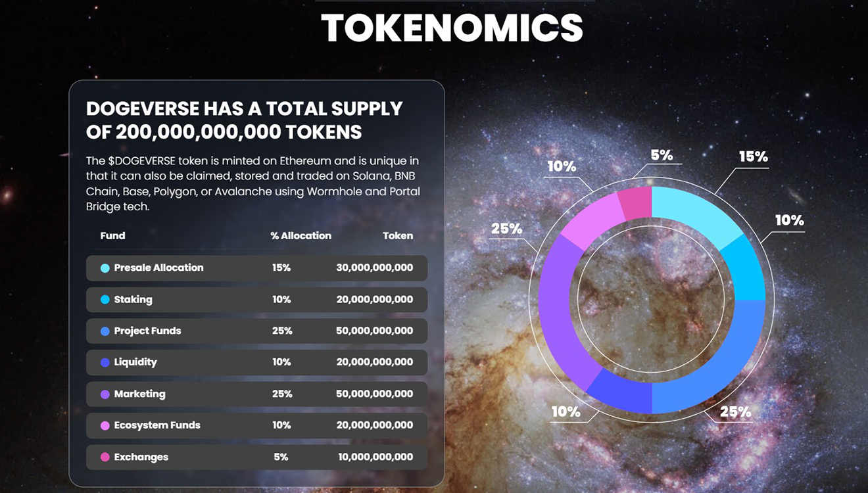Click the TOKENOMICS heading
The image size is (868, 493).
click(452, 28)
